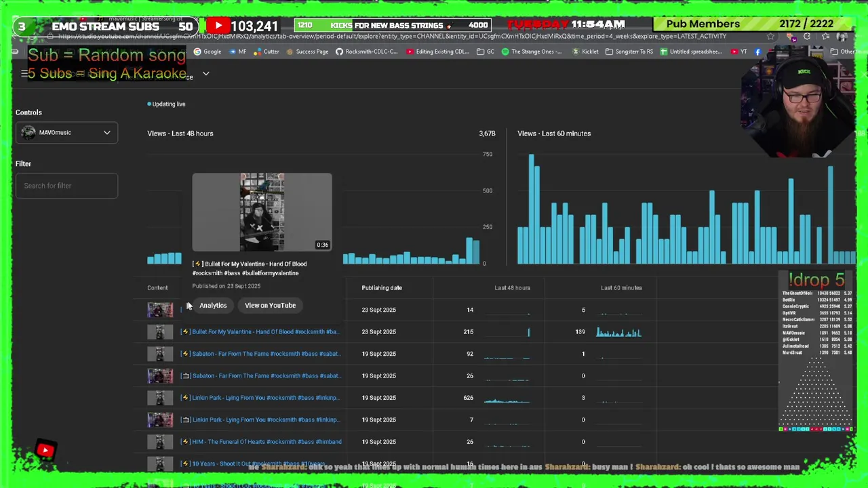Open 10 Years Shoot It Out link

tap(253, 464)
